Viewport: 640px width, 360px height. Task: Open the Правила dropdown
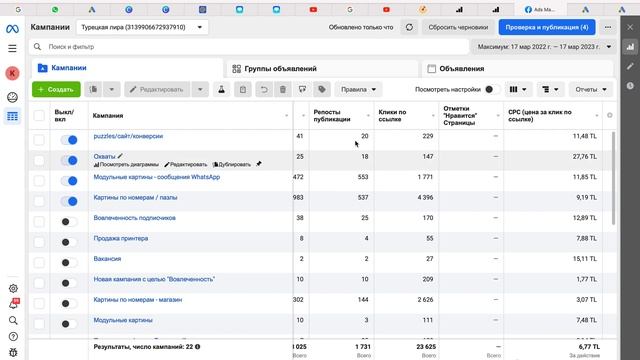(358, 89)
